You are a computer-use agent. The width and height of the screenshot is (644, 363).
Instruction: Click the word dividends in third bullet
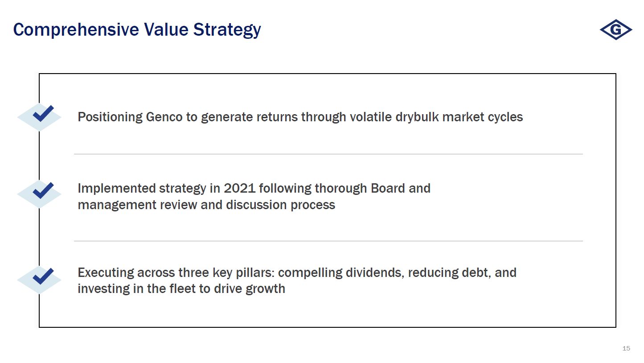[x=373, y=272]
